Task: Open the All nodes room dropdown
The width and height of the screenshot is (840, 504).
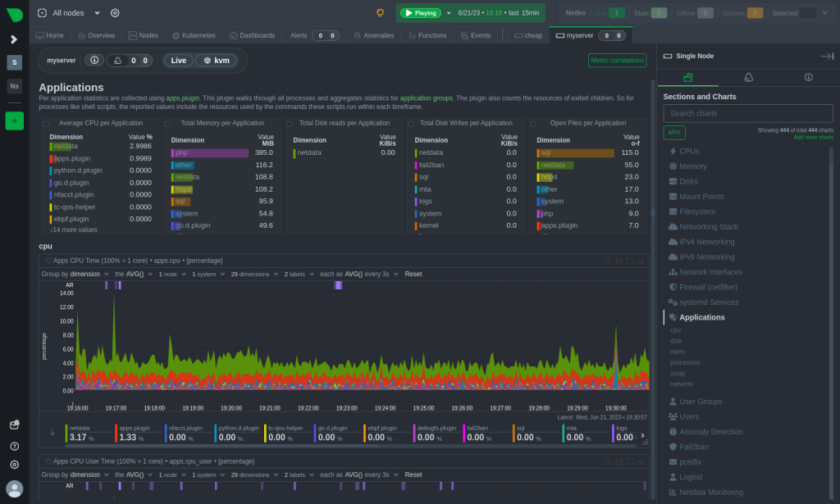Action: click(x=69, y=13)
